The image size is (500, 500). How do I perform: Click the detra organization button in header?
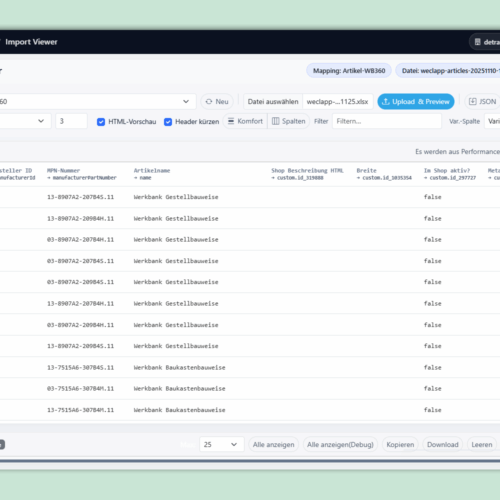(485, 42)
